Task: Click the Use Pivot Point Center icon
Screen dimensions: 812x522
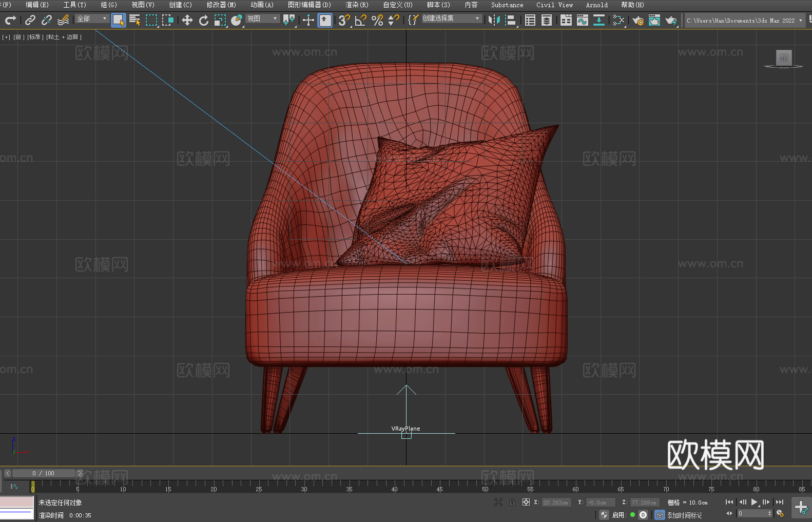Action: [289, 20]
